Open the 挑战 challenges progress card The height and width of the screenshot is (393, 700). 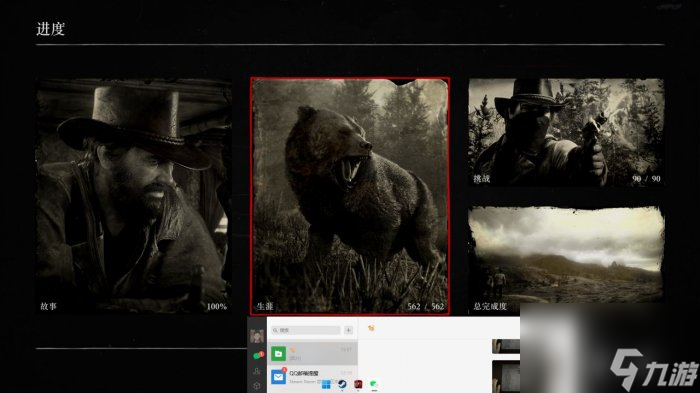point(566,132)
